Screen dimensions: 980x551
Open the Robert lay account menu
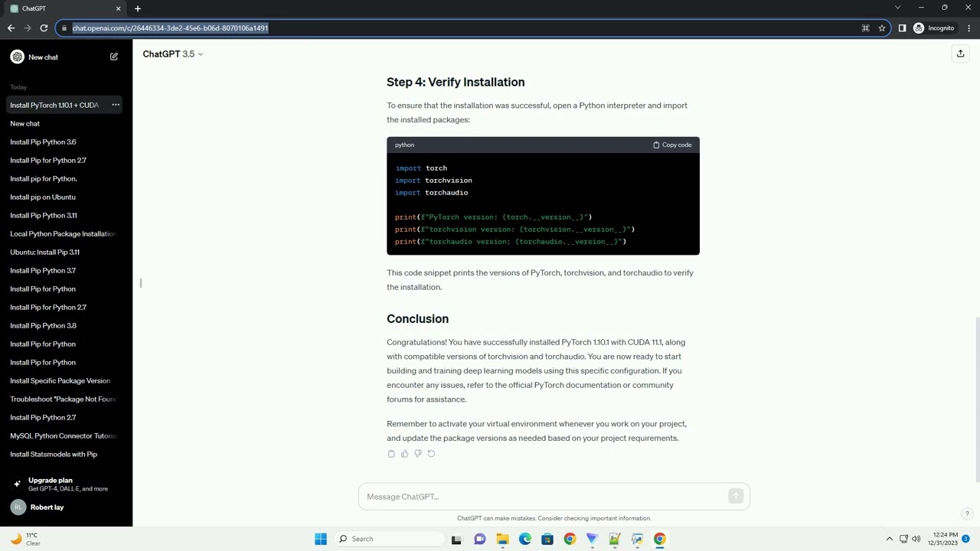pos(66,507)
